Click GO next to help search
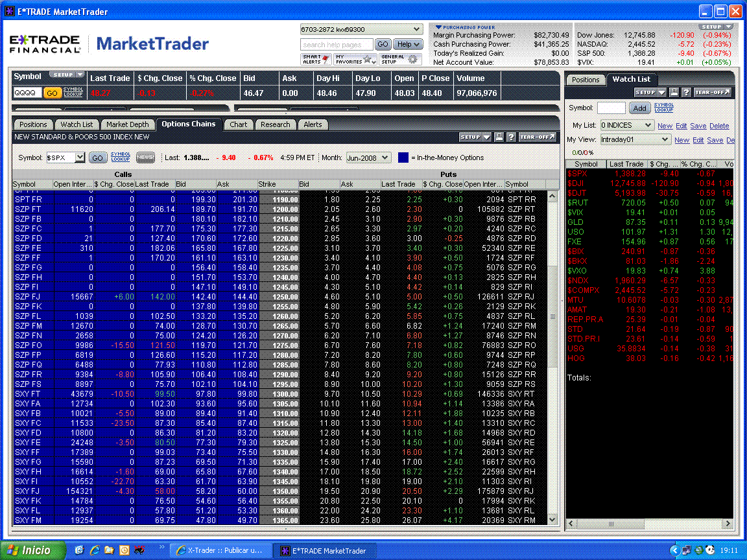 click(383, 44)
